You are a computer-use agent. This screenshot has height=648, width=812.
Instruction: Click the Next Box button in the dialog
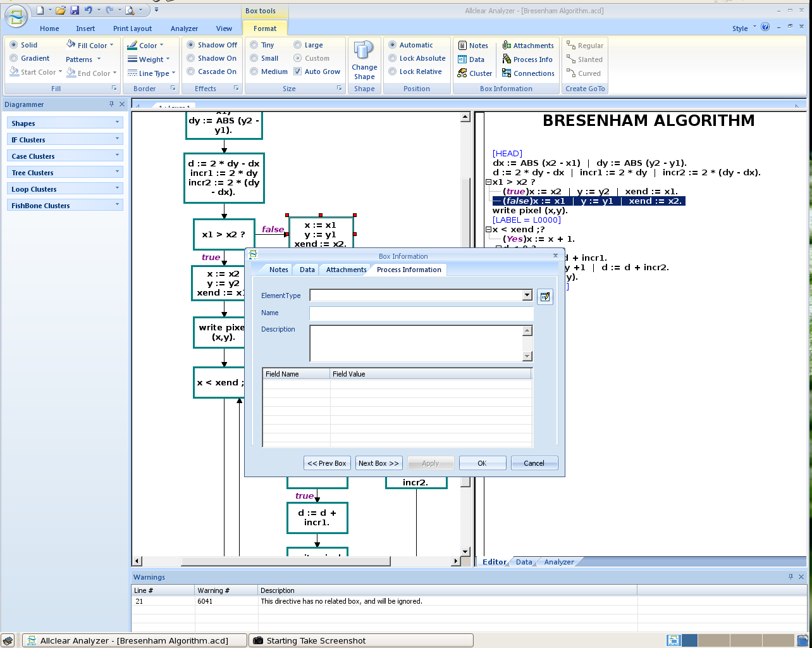click(378, 463)
